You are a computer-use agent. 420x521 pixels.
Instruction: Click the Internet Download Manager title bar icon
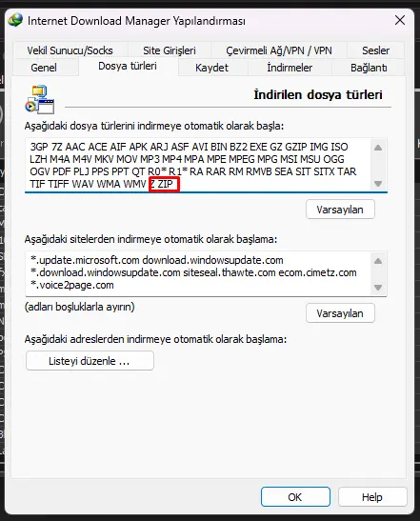[15, 20]
